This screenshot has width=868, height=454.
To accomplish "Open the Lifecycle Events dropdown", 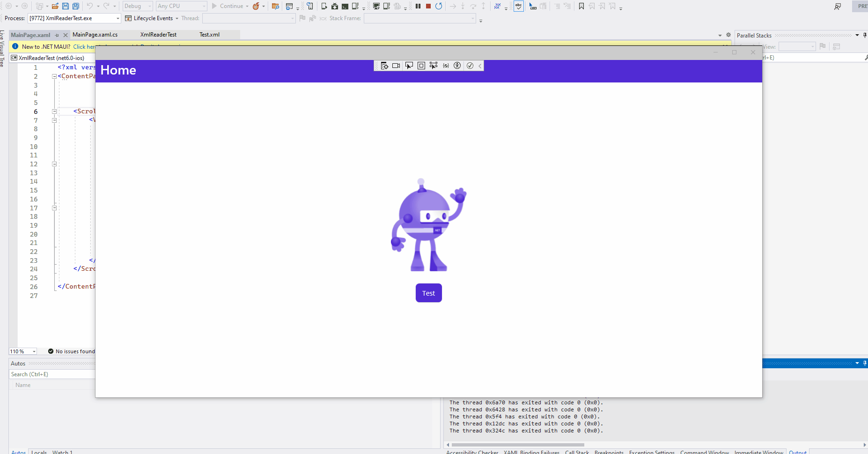I will pos(152,18).
